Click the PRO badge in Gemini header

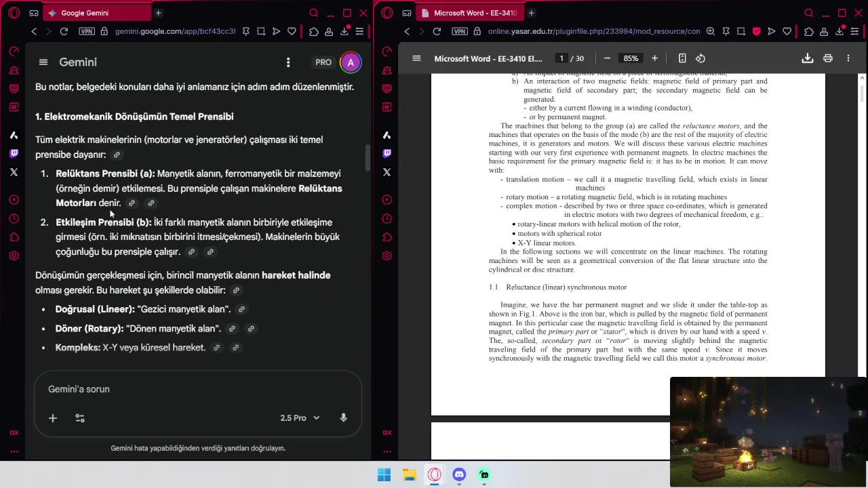pyautogui.click(x=323, y=62)
